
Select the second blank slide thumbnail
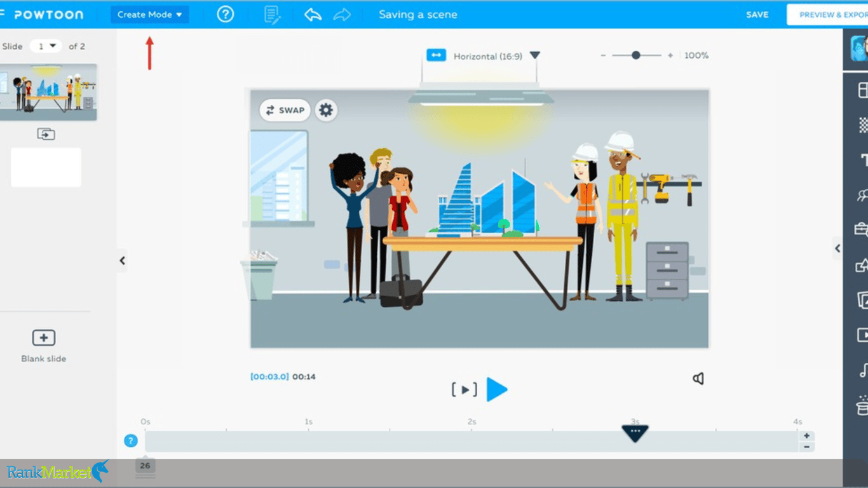click(46, 168)
